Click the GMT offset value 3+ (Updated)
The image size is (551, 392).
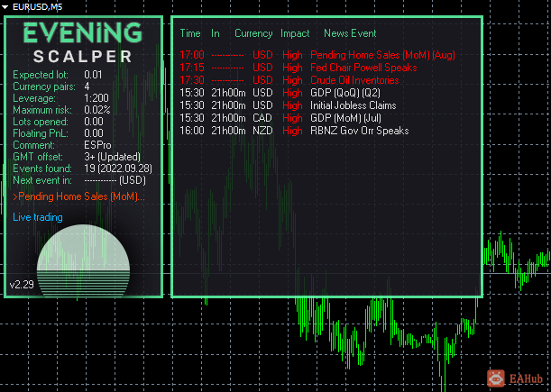tap(112, 157)
